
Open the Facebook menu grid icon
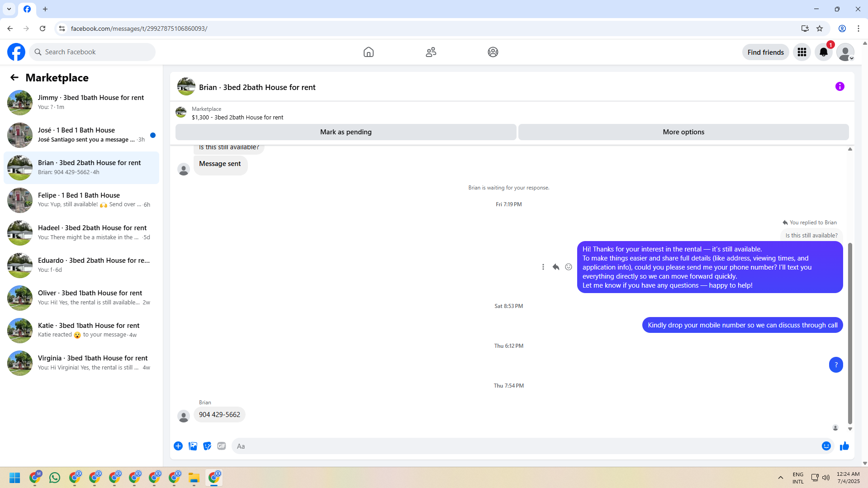click(802, 52)
